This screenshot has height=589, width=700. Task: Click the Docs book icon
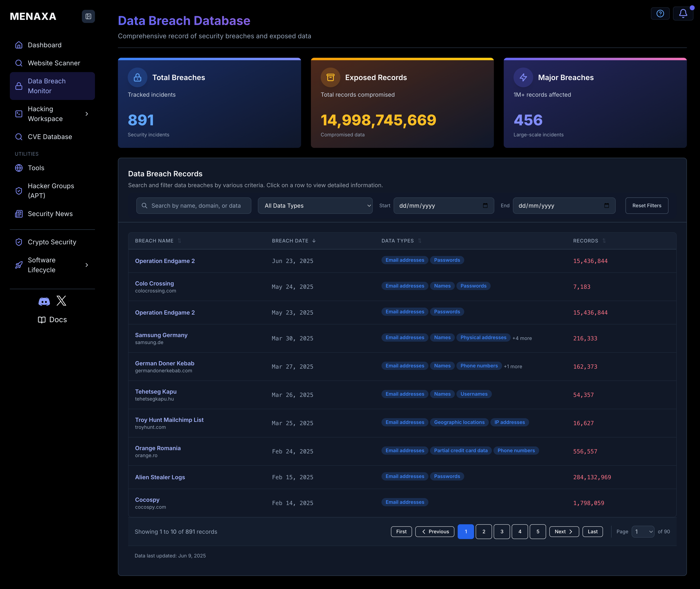(42, 320)
